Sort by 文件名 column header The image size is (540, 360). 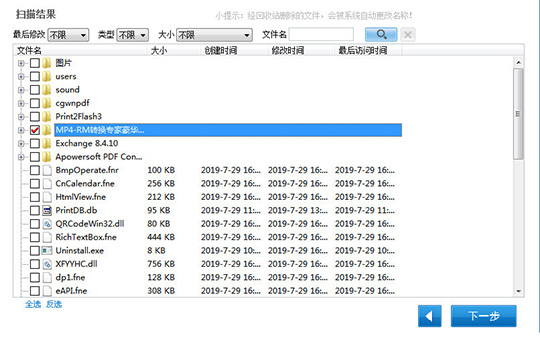coord(81,51)
